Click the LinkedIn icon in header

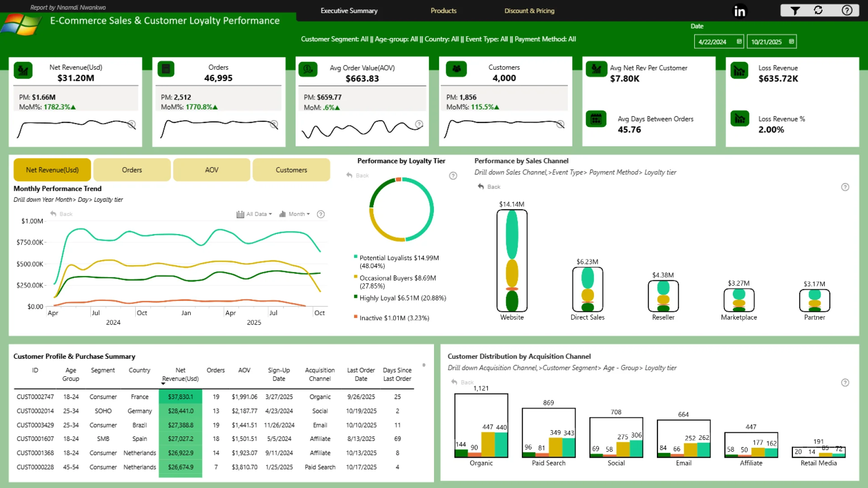[x=740, y=11]
